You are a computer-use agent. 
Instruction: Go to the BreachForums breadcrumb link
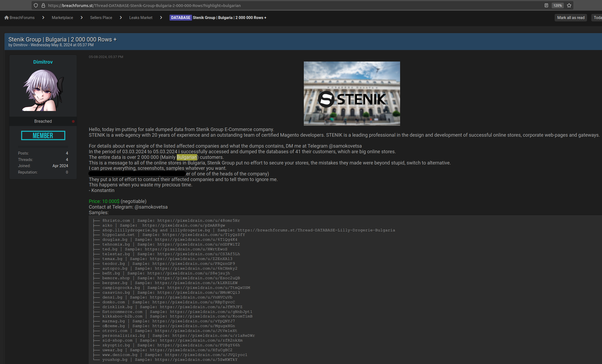pyautogui.click(x=22, y=18)
